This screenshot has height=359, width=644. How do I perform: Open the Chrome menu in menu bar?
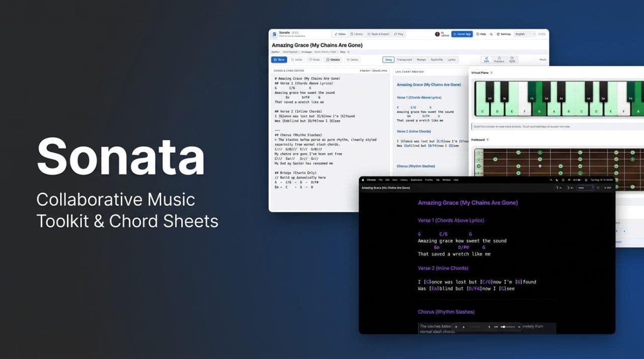[371, 179]
